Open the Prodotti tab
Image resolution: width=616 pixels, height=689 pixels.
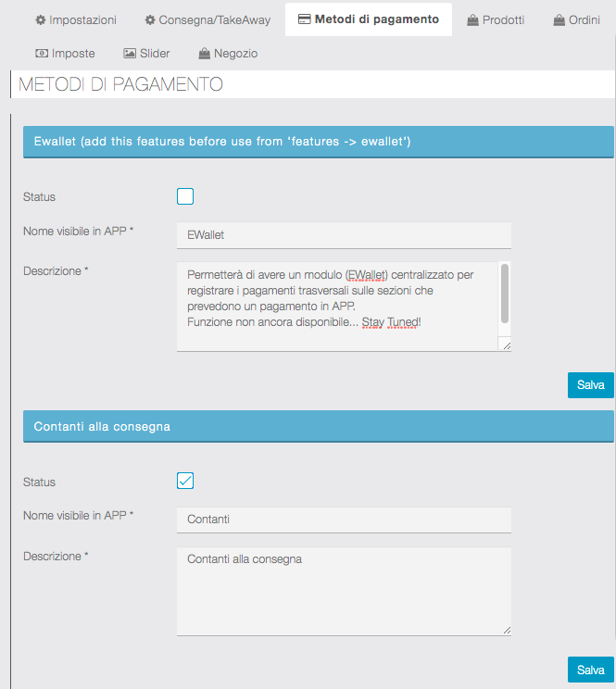[x=503, y=19]
